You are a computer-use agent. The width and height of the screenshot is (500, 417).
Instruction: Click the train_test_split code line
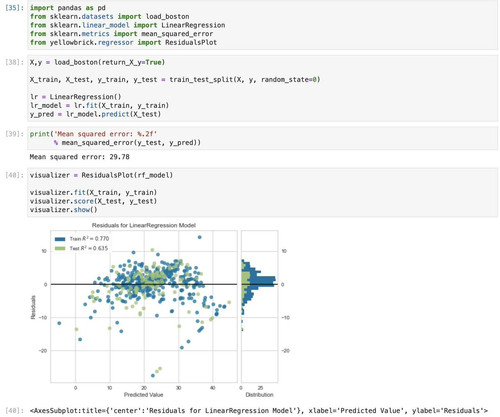(x=175, y=80)
